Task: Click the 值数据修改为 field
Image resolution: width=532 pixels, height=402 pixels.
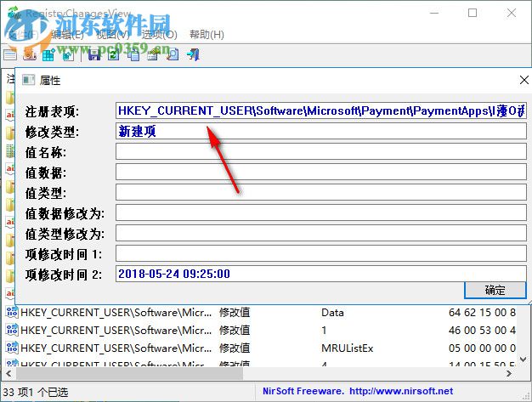Action: coord(321,212)
